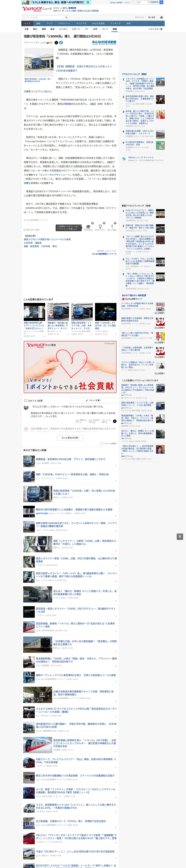Image resolution: width=186 pixels, height=868 pixels.
Task: Select the エキスパート navigation tab
Action: click(64, 24)
